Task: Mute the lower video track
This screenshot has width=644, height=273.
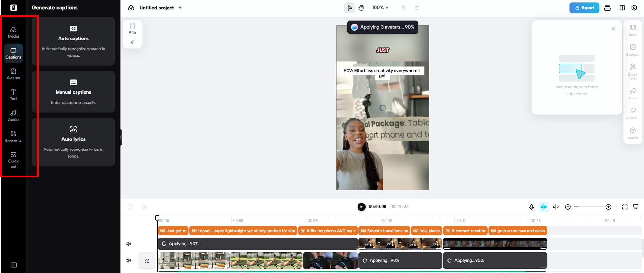Action: pyautogui.click(x=128, y=260)
